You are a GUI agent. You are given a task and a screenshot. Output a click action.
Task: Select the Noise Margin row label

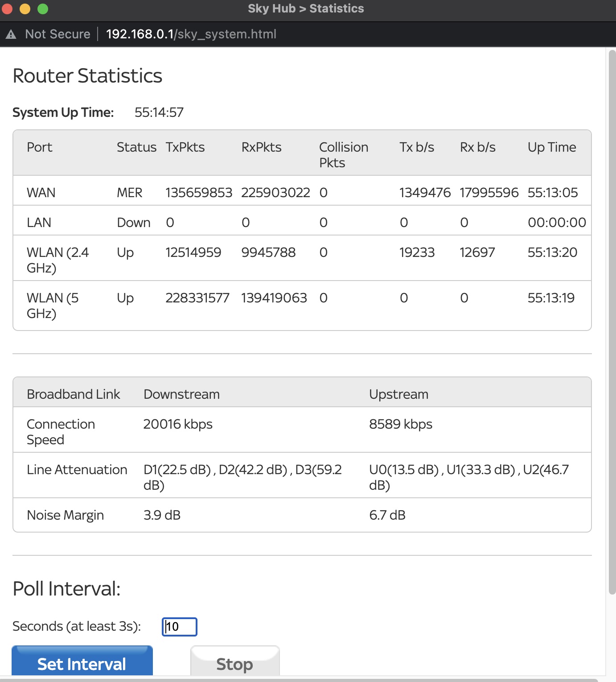[x=65, y=515]
